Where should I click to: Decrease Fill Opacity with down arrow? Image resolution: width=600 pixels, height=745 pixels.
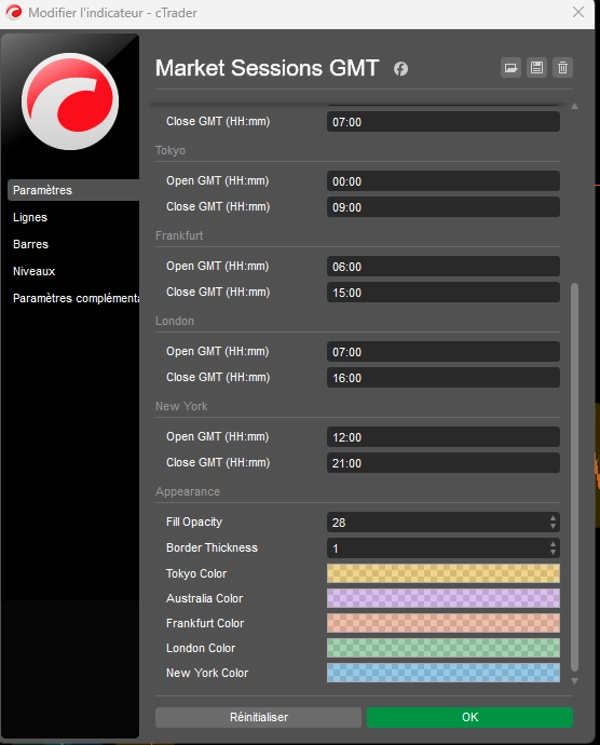click(x=553, y=526)
